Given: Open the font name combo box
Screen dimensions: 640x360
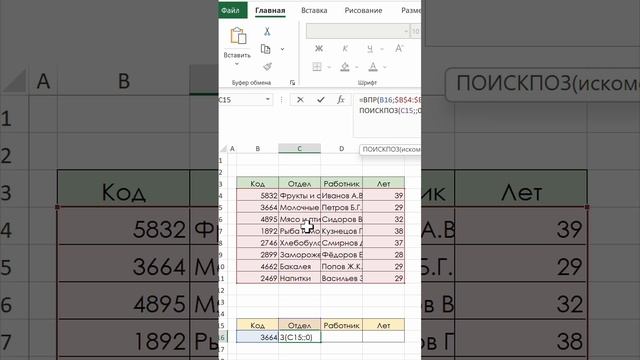Looking at the screenshot, I should (358, 31).
